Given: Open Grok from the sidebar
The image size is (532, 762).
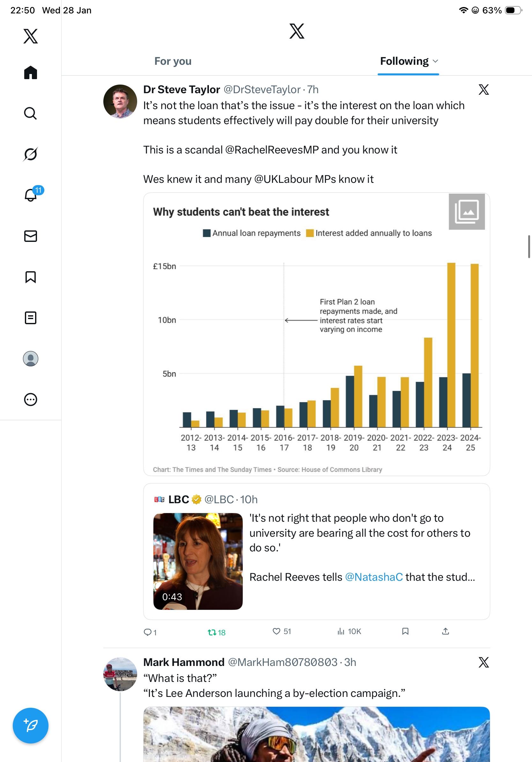Looking at the screenshot, I should tap(31, 154).
